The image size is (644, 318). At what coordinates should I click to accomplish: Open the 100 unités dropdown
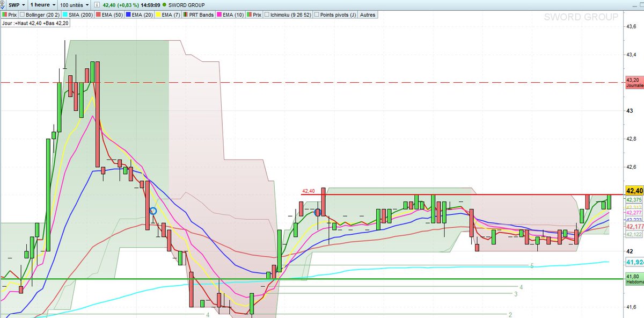[75, 5]
